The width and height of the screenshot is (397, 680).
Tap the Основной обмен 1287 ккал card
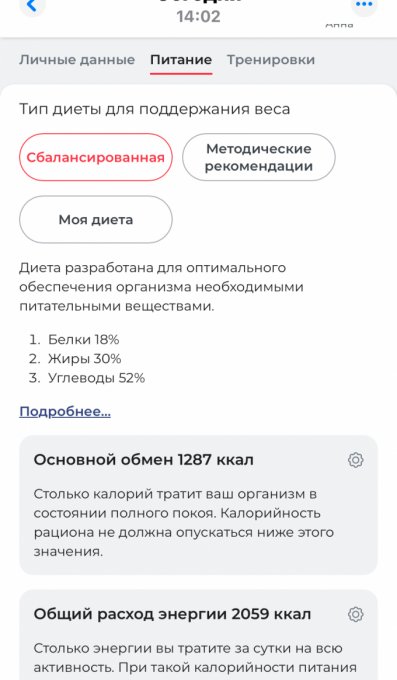click(198, 505)
